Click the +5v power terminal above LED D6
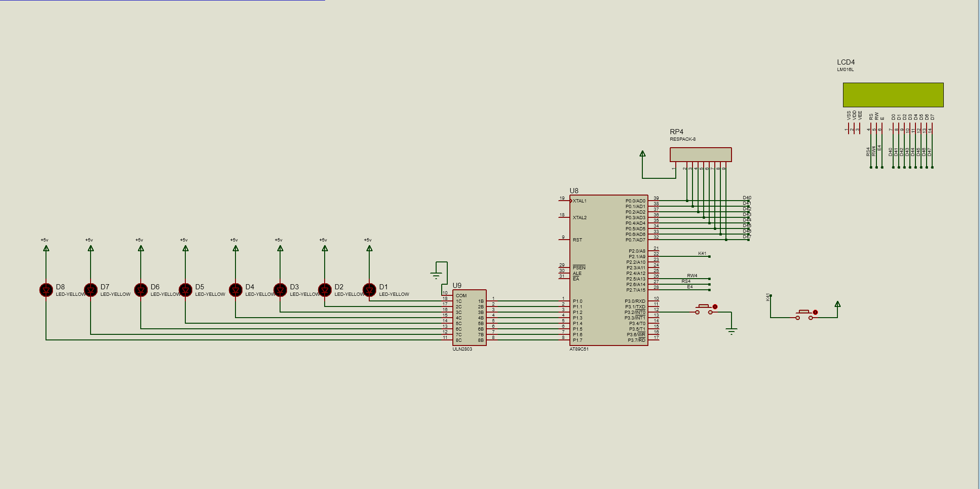The height and width of the screenshot is (489, 980). point(141,248)
